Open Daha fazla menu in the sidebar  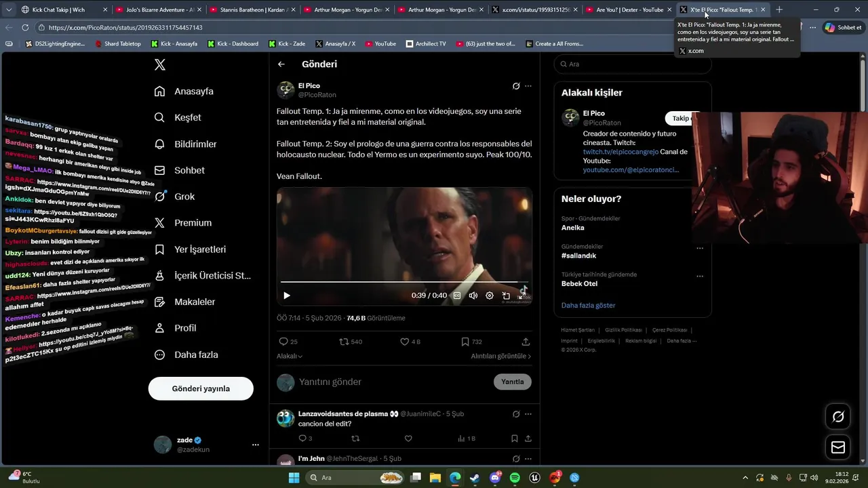[185, 354]
